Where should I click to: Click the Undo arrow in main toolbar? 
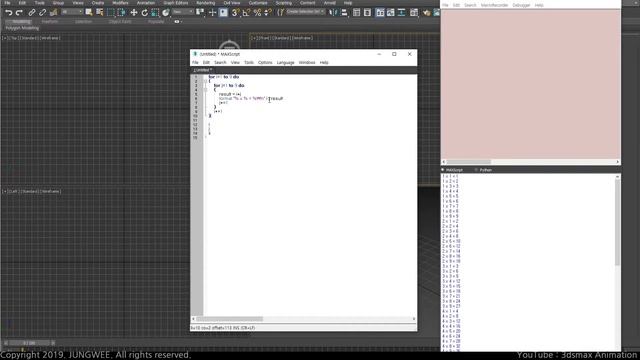9,13
